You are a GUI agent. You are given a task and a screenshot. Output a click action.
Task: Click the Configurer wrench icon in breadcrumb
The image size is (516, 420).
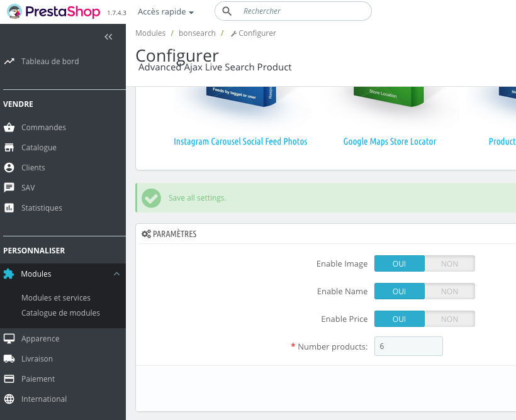(x=233, y=33)
